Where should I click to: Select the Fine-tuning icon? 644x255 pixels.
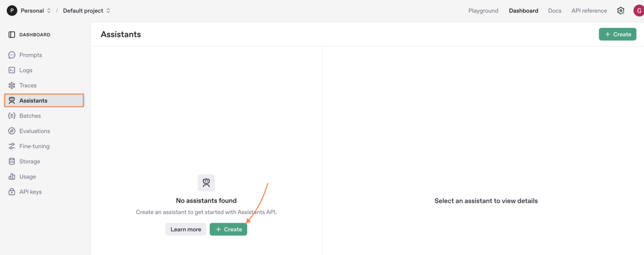click(x=12, y=146)
